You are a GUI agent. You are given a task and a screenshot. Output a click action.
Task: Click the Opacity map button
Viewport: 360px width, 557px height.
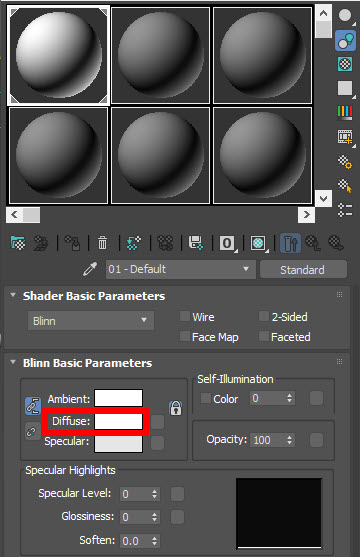(x=316, y=440)
